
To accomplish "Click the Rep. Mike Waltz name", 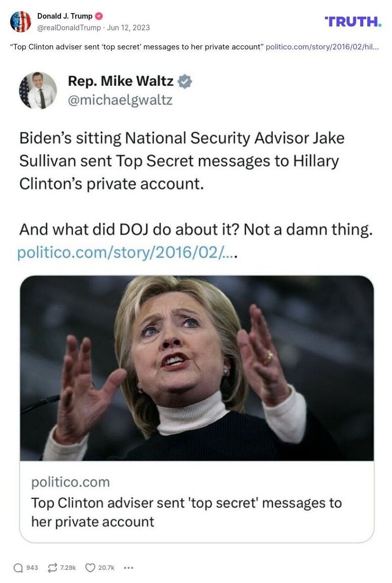I will (121, 81).
